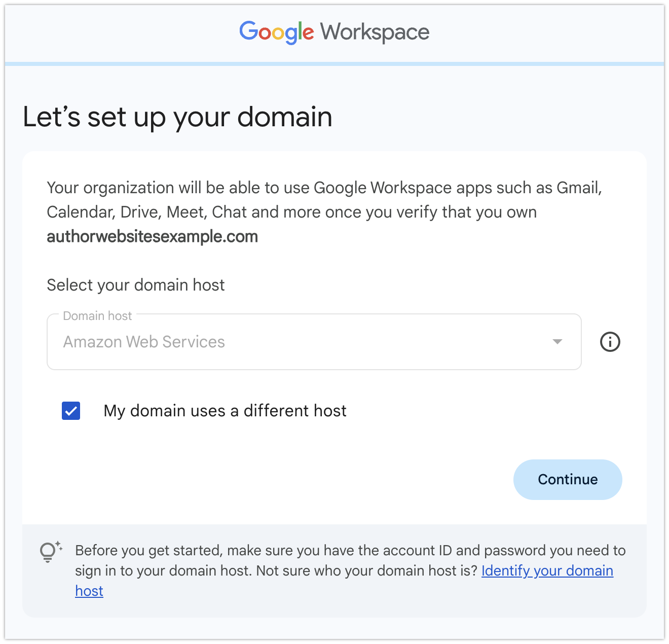Click the 'Select your domain host' label

[136, 285]
